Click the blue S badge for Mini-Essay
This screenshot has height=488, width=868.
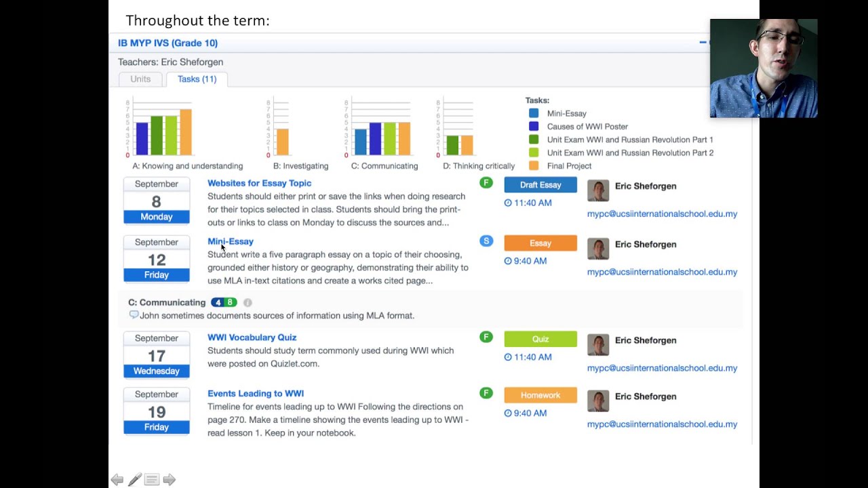click(x=486, y=241)
